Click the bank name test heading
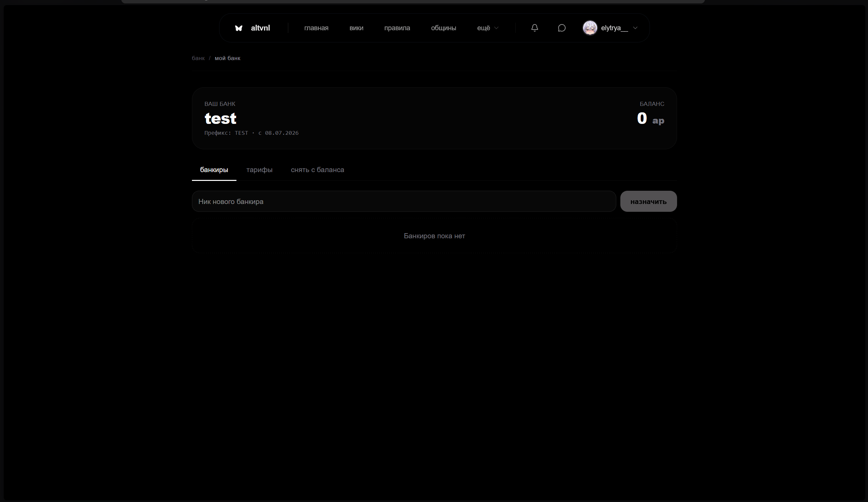 pos(220,119)
